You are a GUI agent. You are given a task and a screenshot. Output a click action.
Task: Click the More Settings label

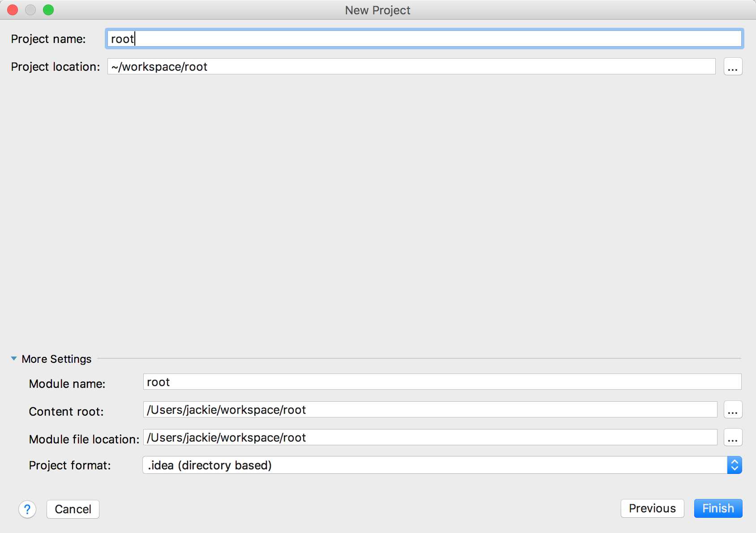tap(56, 359)
